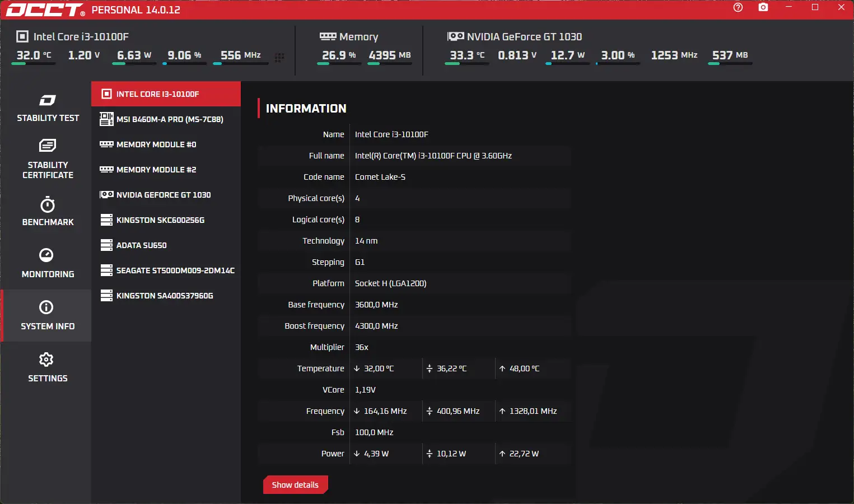Go to the Benchmark section
The image size is (854, 504).
[48, 212]
